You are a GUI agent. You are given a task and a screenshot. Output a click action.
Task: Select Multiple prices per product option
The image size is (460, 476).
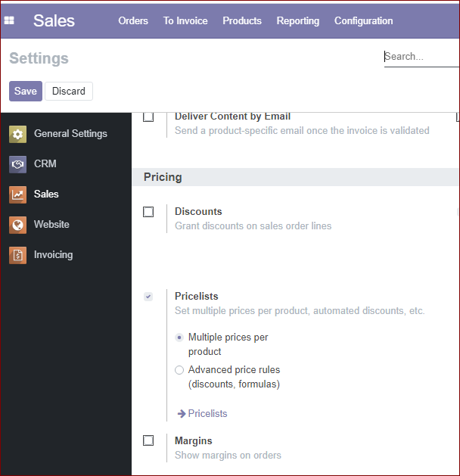pos(179,338)
